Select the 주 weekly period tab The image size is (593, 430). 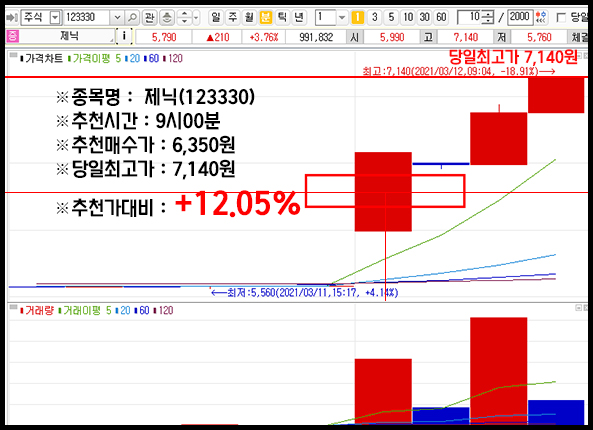coord(232,17)
